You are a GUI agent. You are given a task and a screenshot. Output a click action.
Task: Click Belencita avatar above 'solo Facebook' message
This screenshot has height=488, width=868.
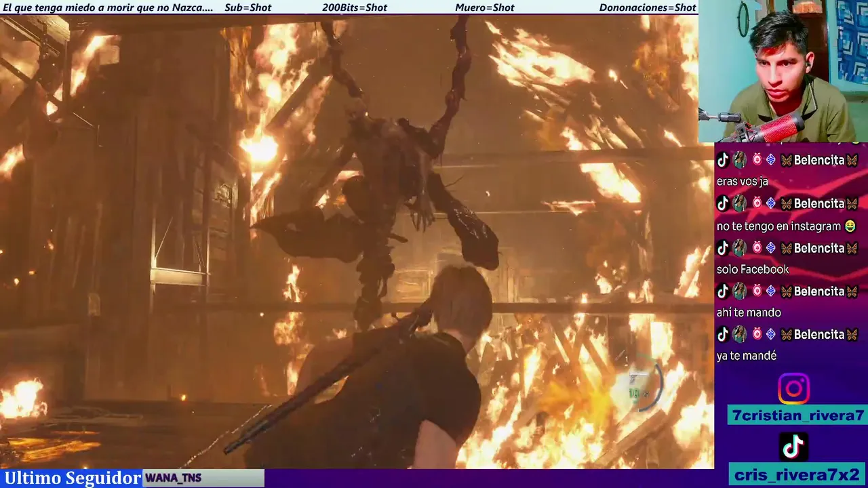739,248
